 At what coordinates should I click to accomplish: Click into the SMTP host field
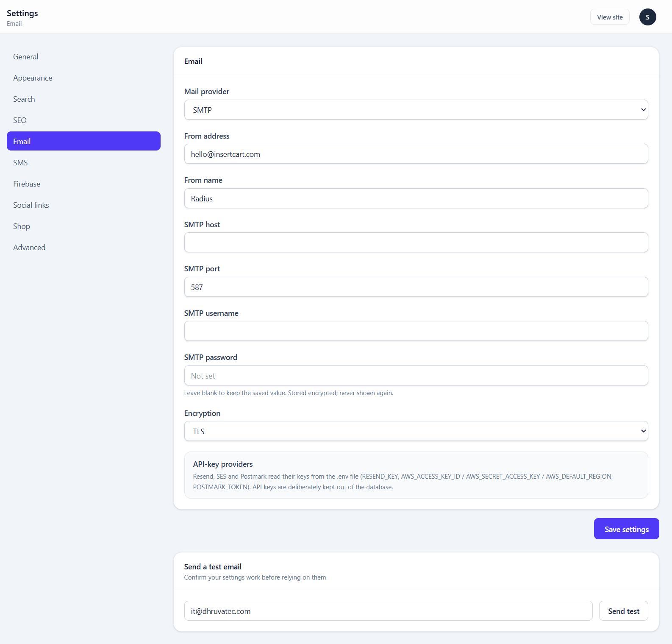pos(416,243)
